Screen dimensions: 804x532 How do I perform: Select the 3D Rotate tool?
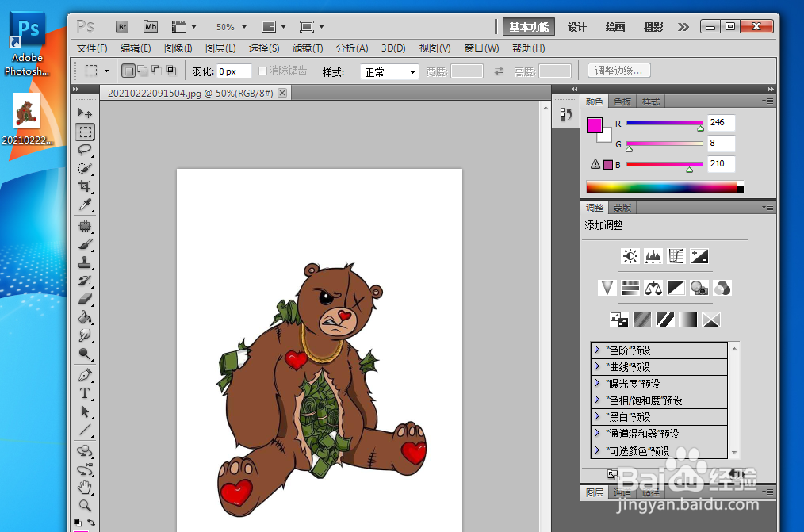85,451
